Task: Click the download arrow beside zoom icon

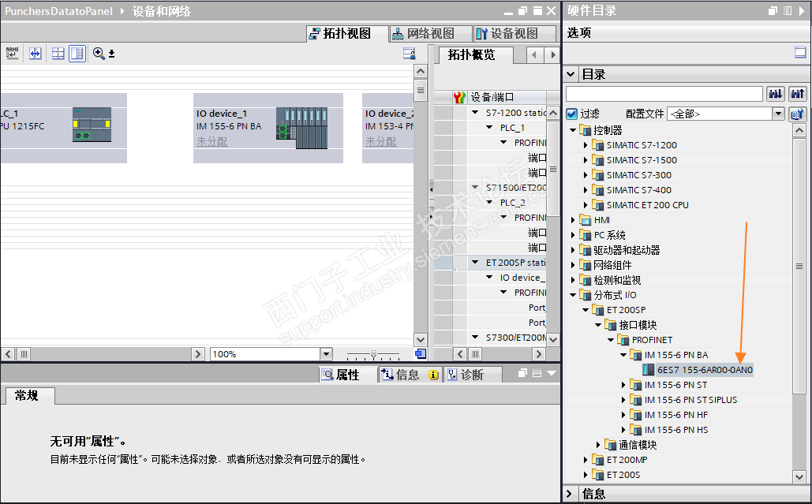Action: click(111, 54)
